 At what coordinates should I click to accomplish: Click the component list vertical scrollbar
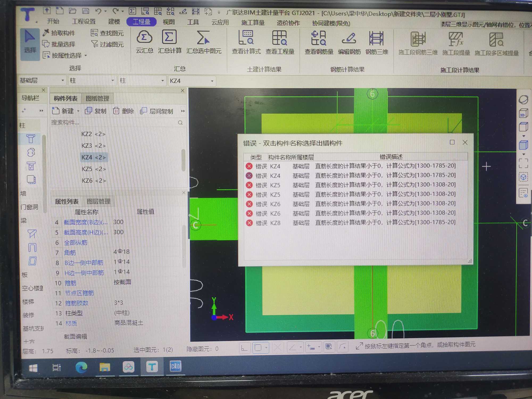point(183,160)
